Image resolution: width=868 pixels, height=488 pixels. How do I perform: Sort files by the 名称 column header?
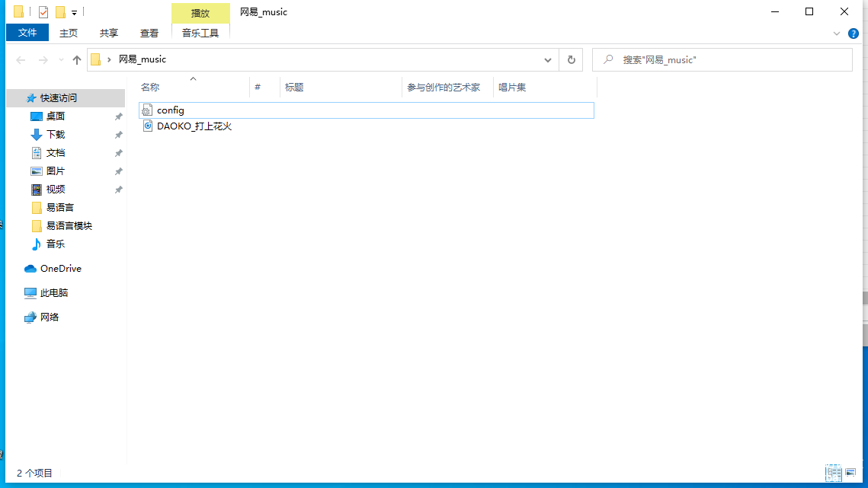[150, 88]
